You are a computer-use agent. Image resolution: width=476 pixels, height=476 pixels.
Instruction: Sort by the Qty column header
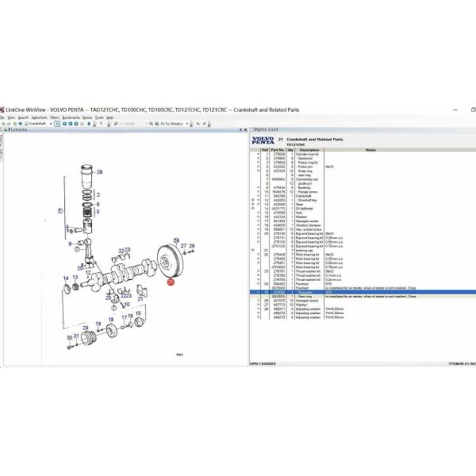290,150
